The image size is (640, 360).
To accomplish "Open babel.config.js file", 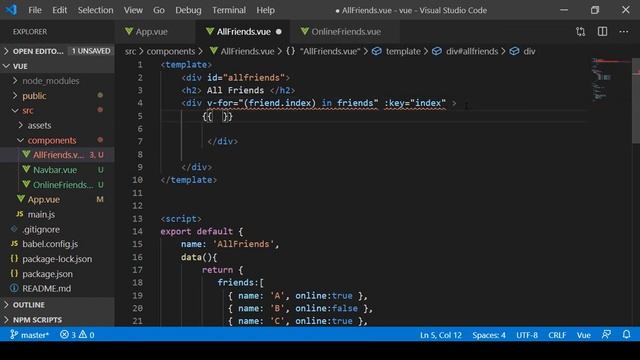I will click(57, 244).
